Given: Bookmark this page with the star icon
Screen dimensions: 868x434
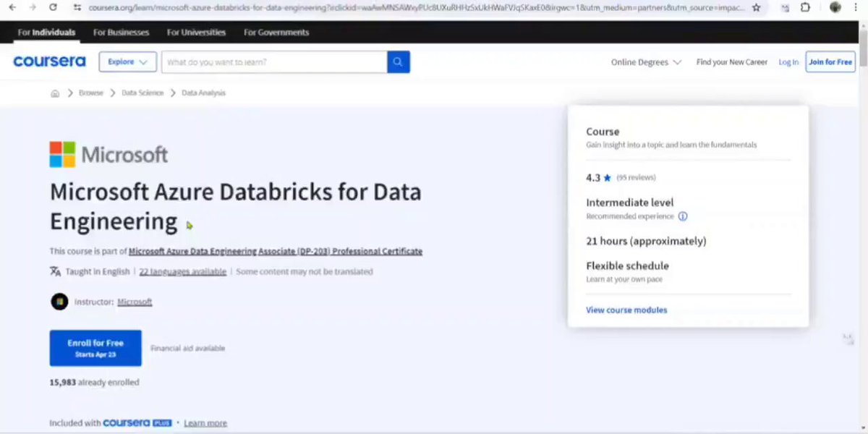Looking at the screenshot, I should click(x=756, y=7).
